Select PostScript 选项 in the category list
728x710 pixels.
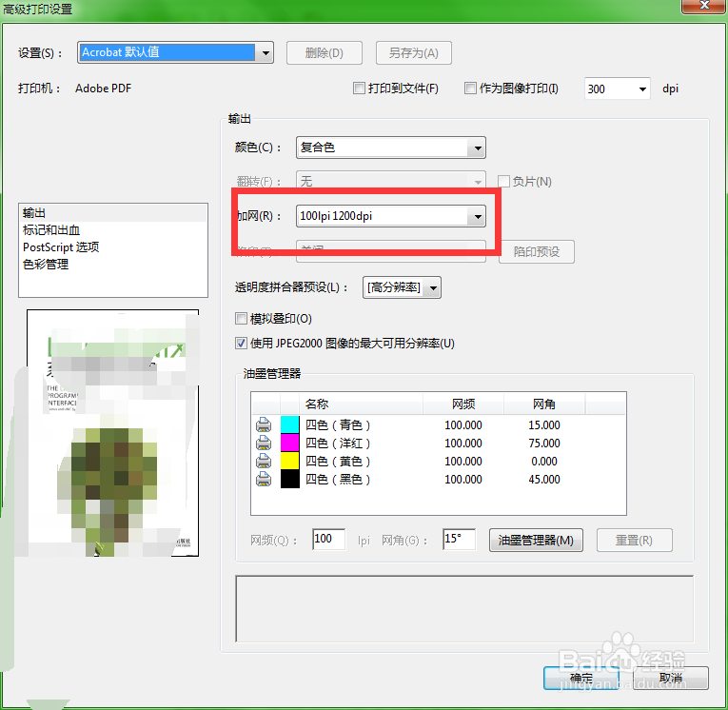[113, 247]
